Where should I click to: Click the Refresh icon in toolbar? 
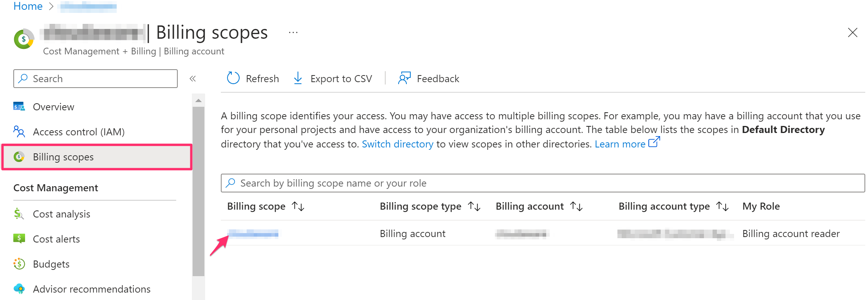point(233,78)
